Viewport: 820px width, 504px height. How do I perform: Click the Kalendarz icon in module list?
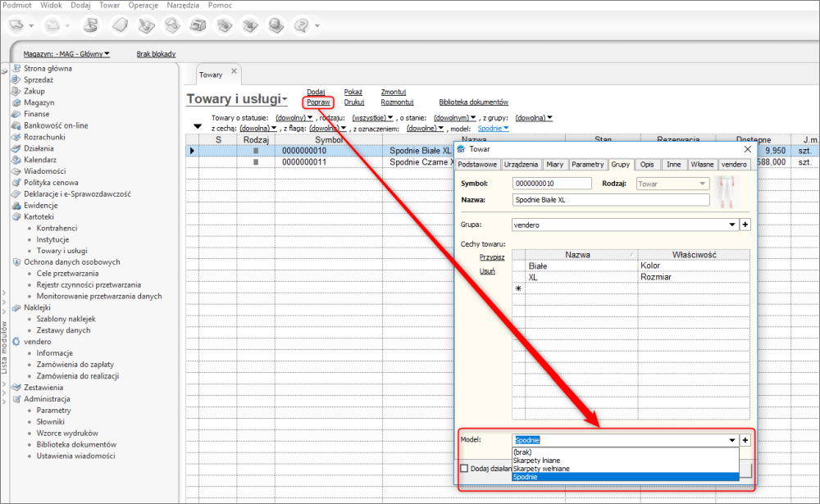pos(16,160)
